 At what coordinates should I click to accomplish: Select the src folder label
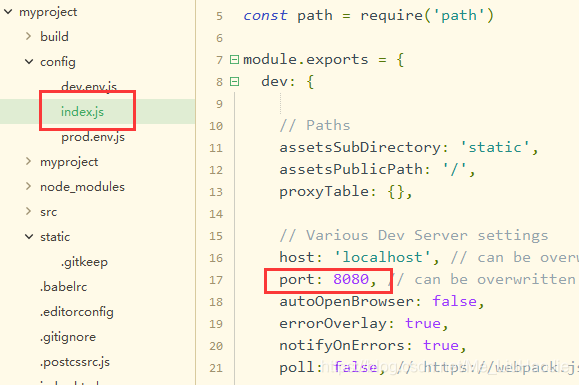point(48,212)
